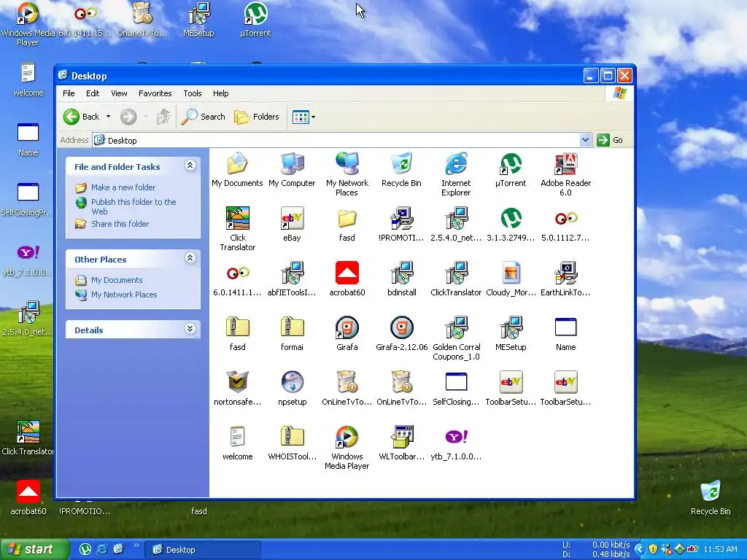Select the My Computer icon

(292, 164)
